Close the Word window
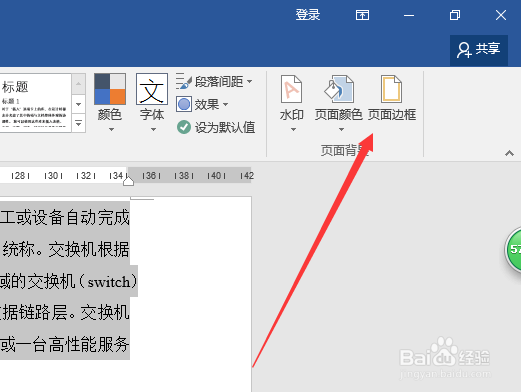Viewport: 521px width, 392px height. coord(501,15)
